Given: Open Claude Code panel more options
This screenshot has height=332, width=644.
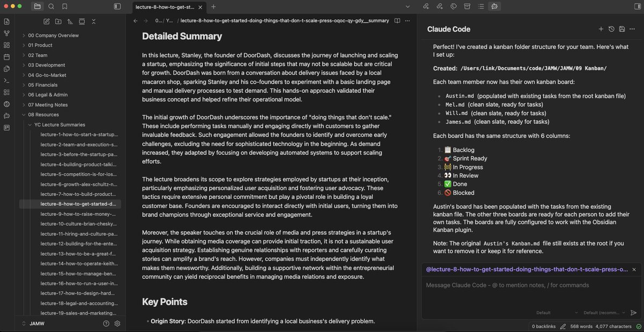Looking at the screenshot, I should pos(632,29).
